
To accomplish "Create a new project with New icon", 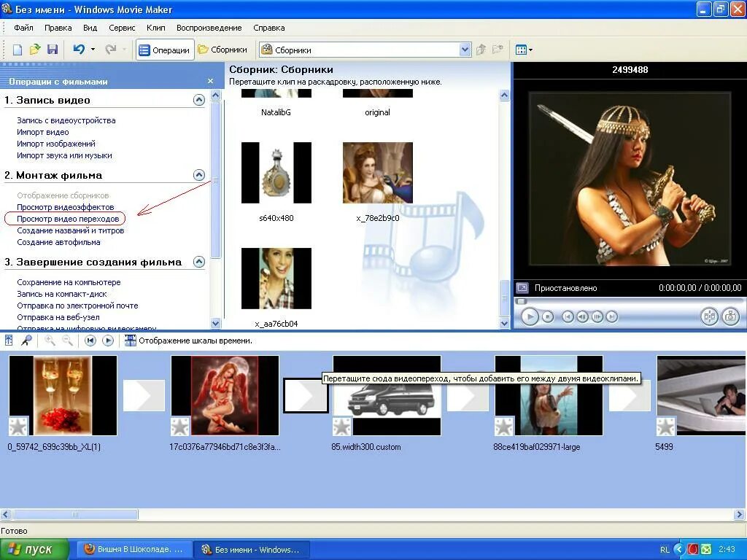I will click(x=18, y=50).
